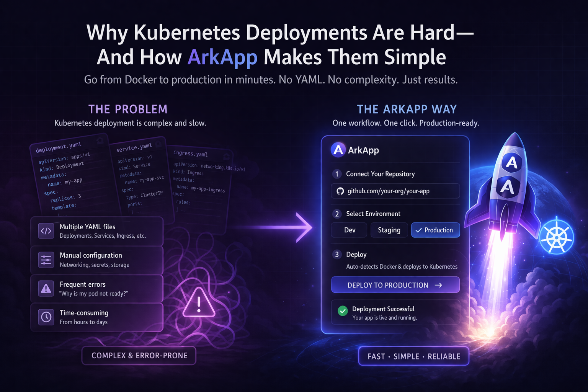Click the code brackets icon for Multiple YAML files
The height and width of the screenshot is (392, 588).
pos(46,231)
